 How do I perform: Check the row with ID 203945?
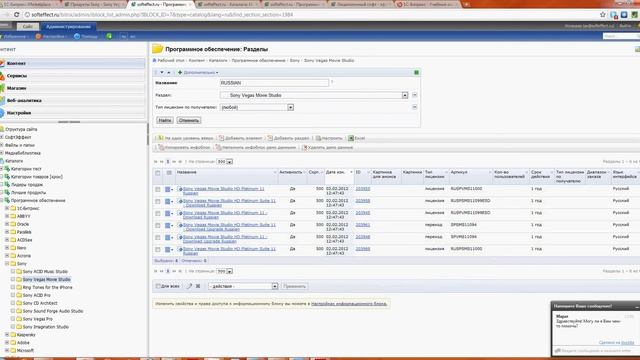click(x=158, y=213)
